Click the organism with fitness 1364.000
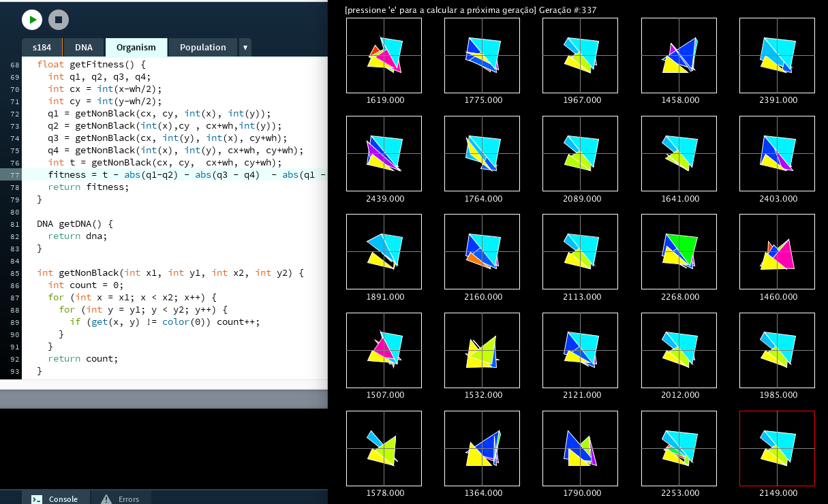The width and height of the screenshot is (828, 504). [482, 448]
